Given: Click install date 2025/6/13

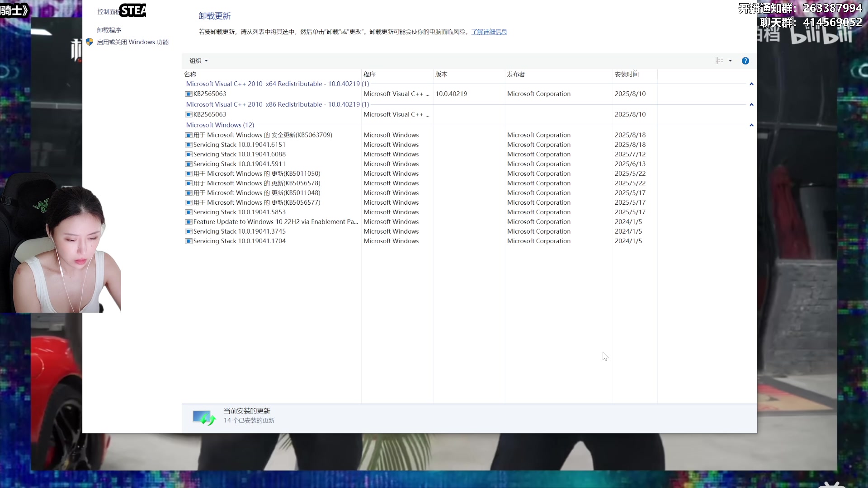Looking at the screenshot, I should (630, 164).
